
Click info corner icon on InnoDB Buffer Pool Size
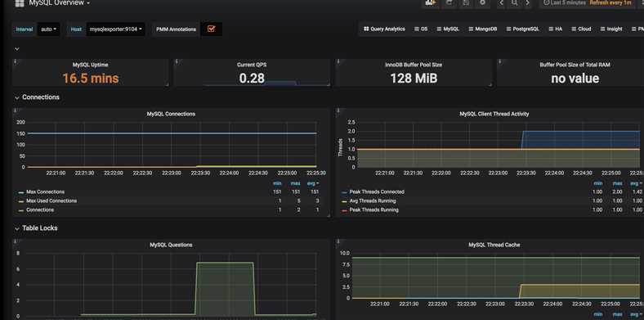point(338,61)
